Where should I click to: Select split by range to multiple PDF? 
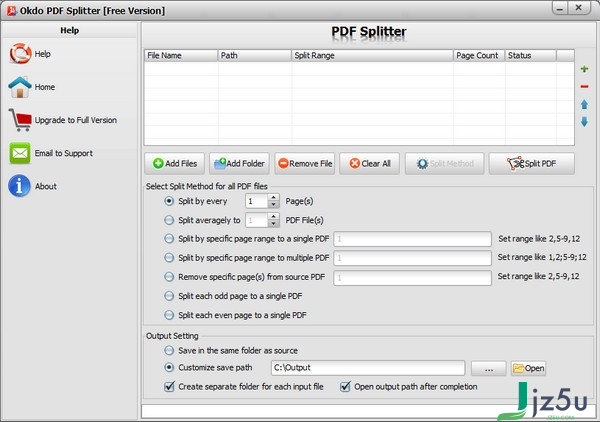[169, 257]
